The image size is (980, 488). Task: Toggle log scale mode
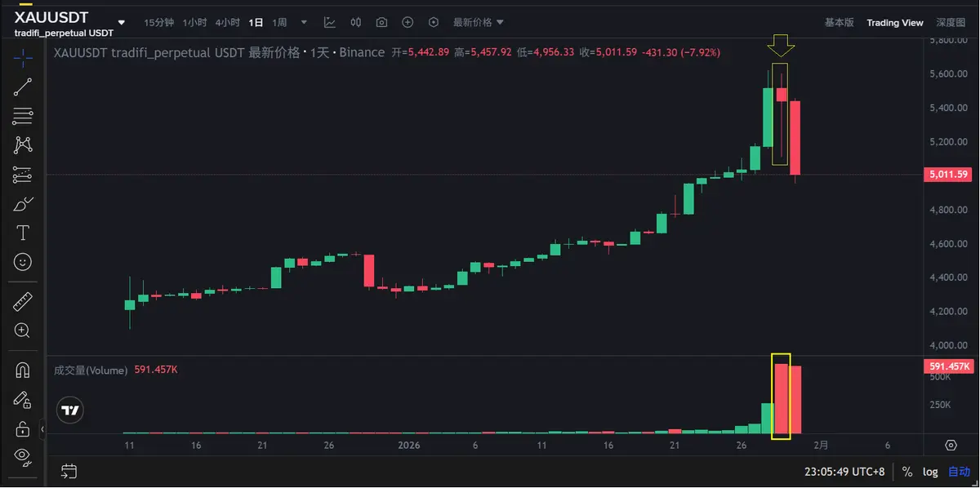930,472
